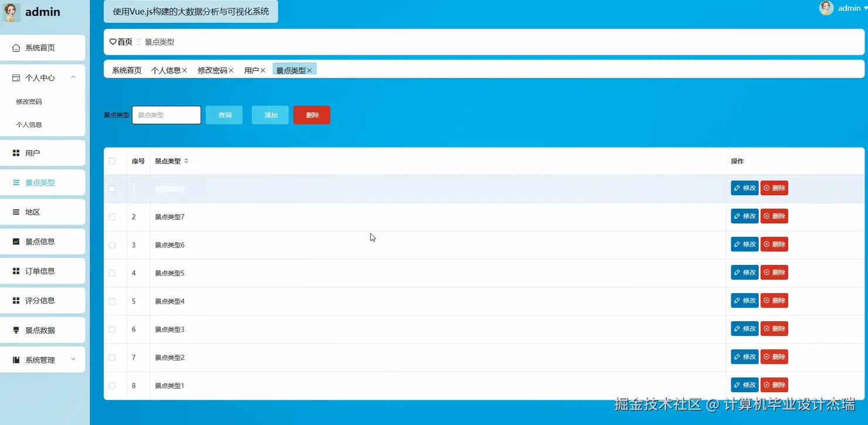Open the 修改密码 submenu item

pos(29,101)
